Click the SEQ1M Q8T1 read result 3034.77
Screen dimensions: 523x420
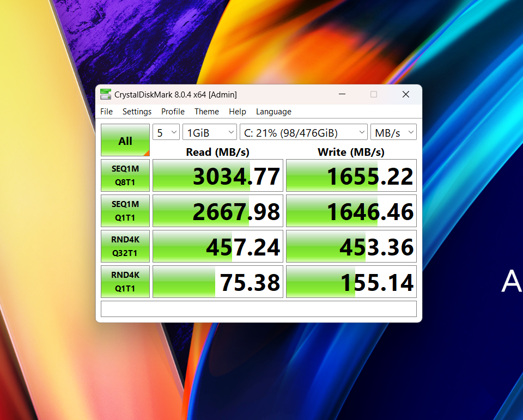pos(218,175)
